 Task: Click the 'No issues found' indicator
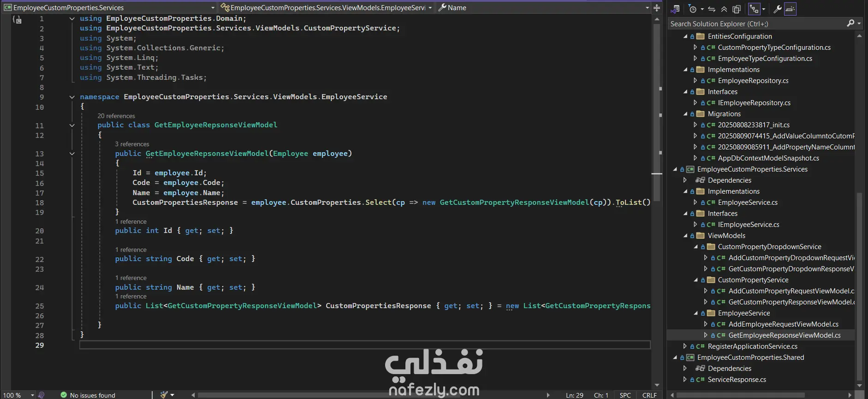88,395
